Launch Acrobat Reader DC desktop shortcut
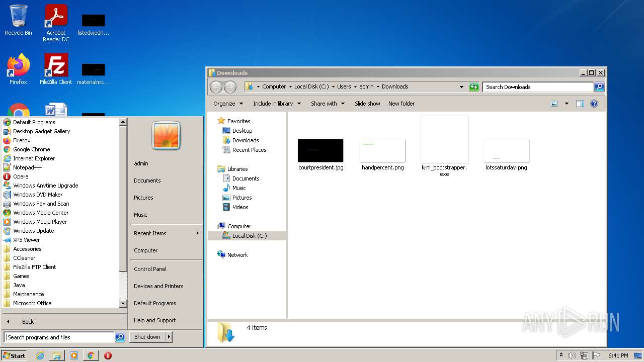The image size is (644, 362). click(56, 23)
